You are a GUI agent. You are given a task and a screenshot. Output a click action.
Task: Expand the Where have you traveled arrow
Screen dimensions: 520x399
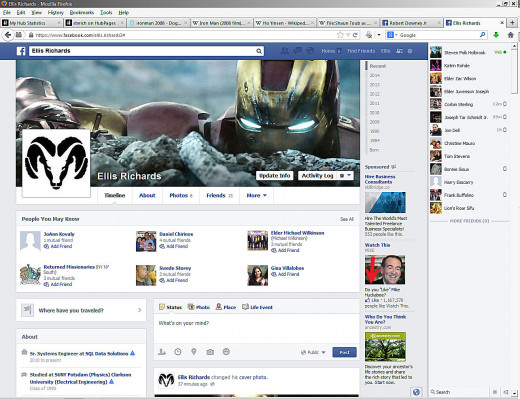click(139, 310)
